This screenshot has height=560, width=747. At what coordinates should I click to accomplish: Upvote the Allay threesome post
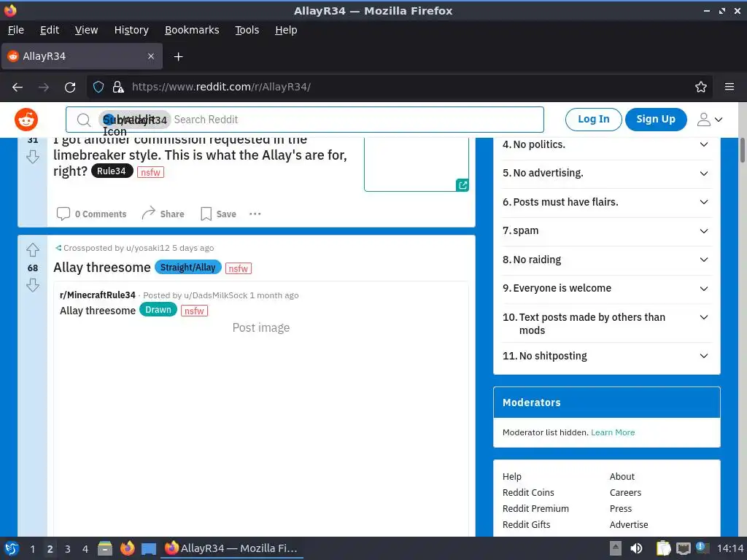tap(32, 250)
